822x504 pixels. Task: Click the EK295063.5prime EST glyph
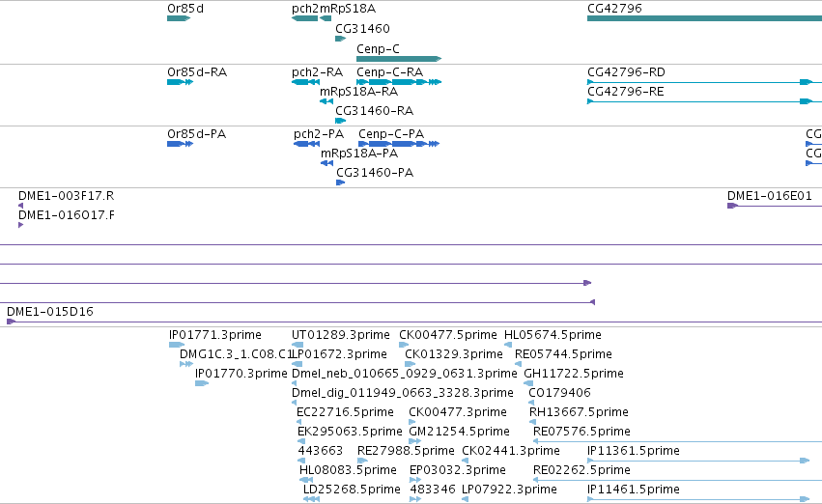click(x=301, y=441)
